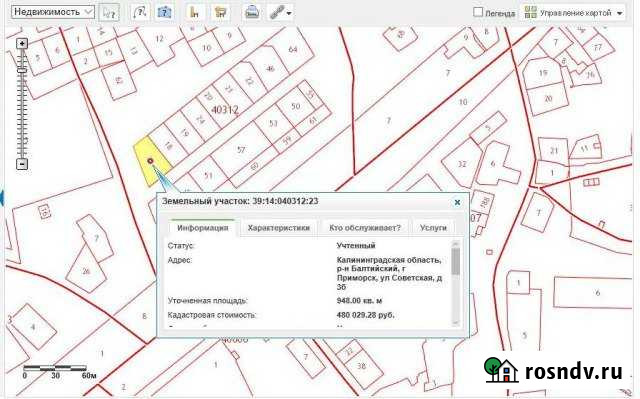Viewport: 640px width, 399px height.
Task: Expand the left side panel arrow
Action: click(x=2, y=198)
